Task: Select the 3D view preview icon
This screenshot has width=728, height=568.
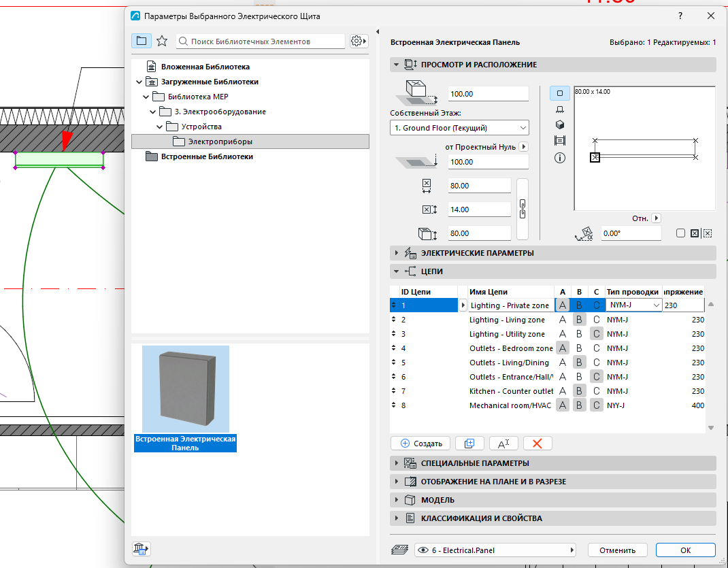Action: [560, 125]
